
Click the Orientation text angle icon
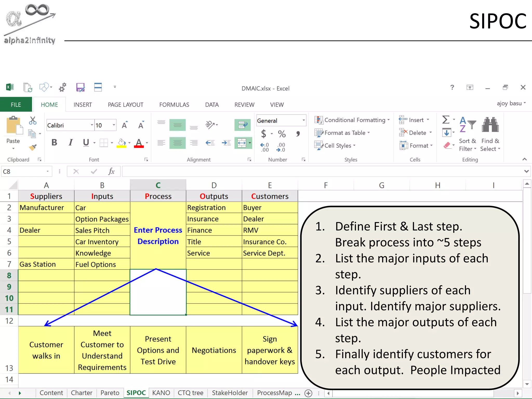[210, 125]
